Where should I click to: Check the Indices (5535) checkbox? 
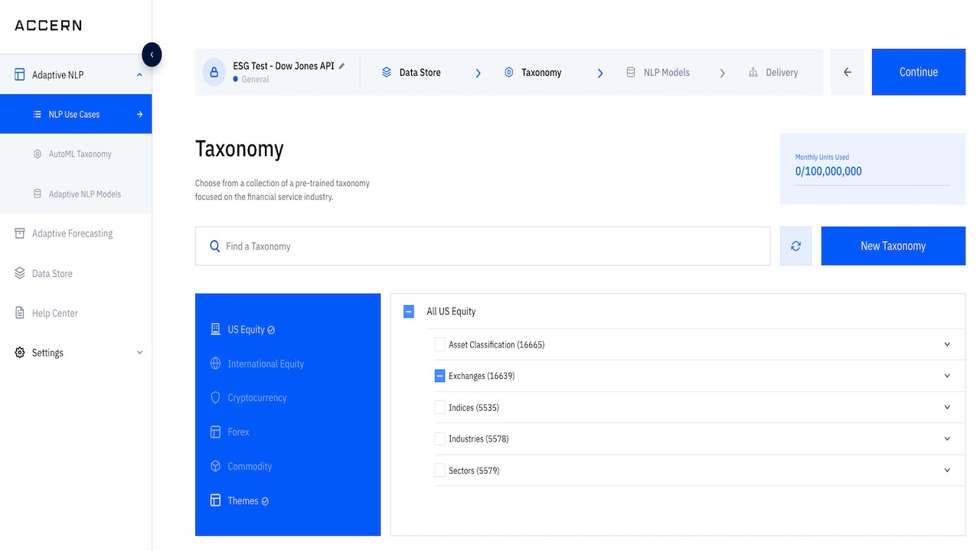tap(439, 407)
